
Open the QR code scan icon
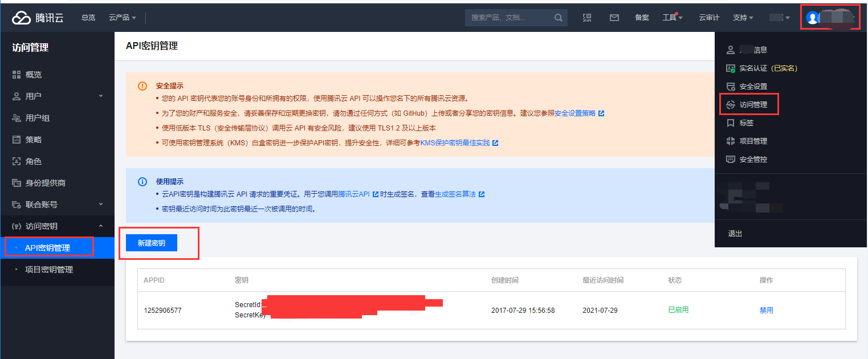click(x=588, y=18)
